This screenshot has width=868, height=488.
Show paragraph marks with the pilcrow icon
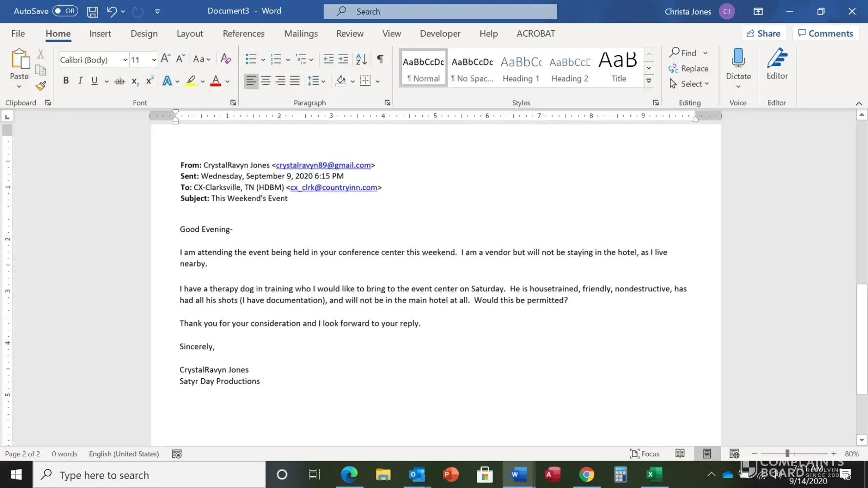380,59
